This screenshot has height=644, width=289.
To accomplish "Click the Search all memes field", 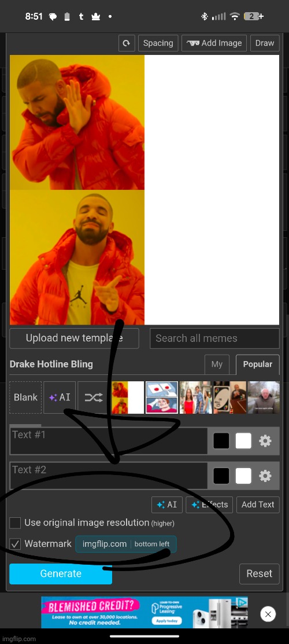I will click(x=214, y=338).
